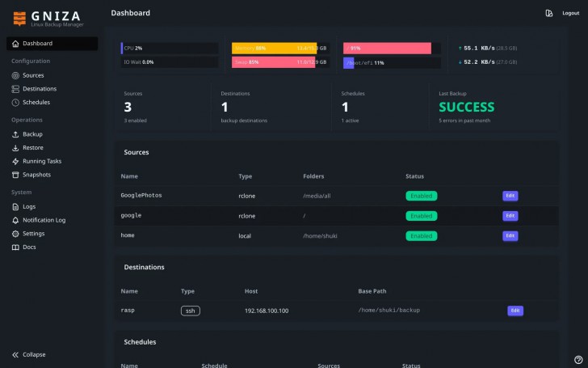Click the /media/all folder cell
Screen dimensions: 588x368
point(317,196)
